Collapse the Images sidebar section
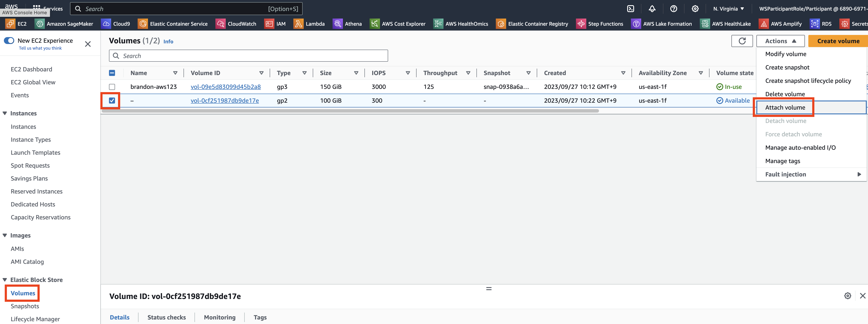868x324 pixels. tap(5, 235)
